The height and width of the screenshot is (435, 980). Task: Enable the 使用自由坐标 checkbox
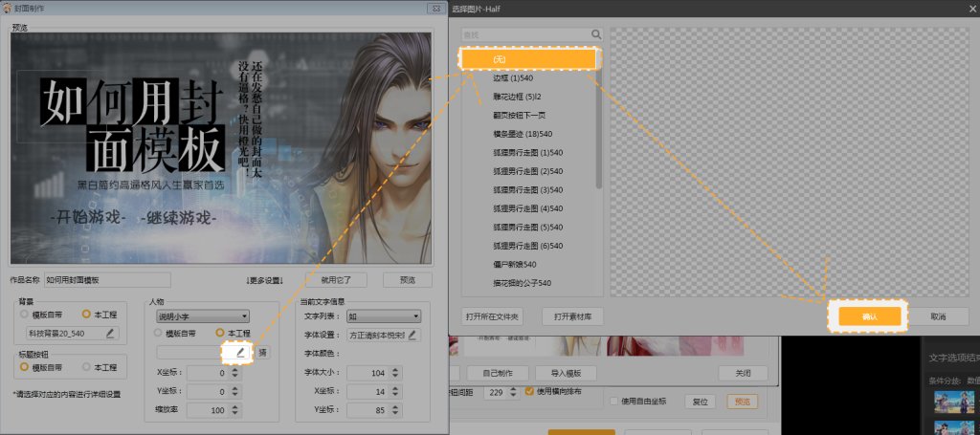613,401
